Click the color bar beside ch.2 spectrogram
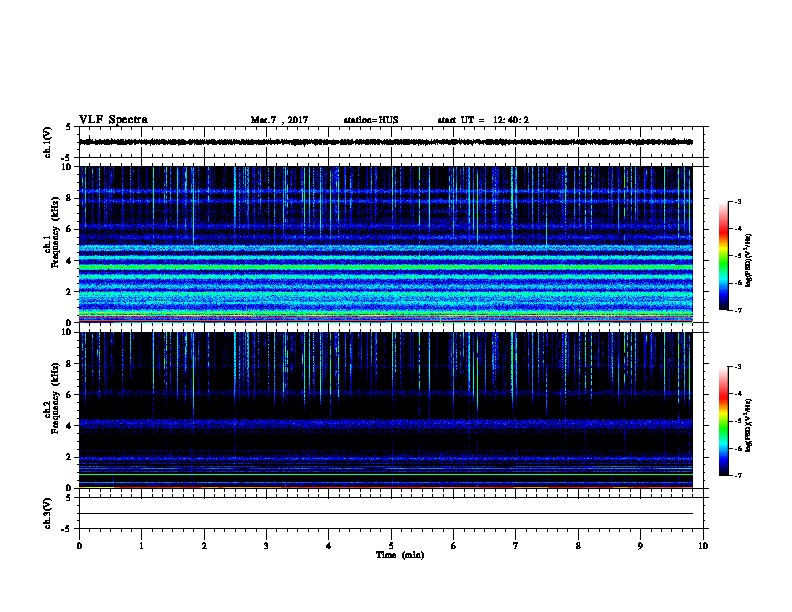 pyautogui.click(x=724, y=421)
